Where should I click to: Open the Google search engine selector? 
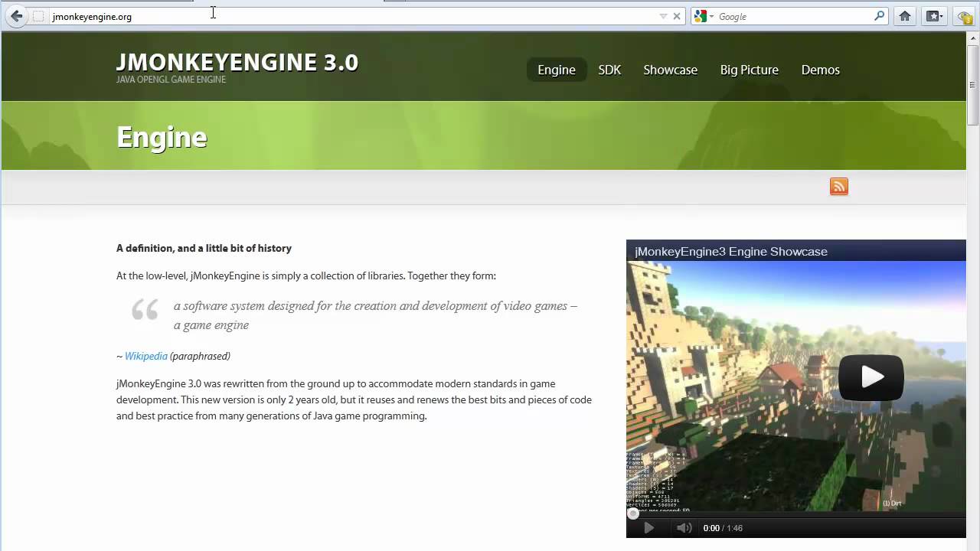pos(704,16)
